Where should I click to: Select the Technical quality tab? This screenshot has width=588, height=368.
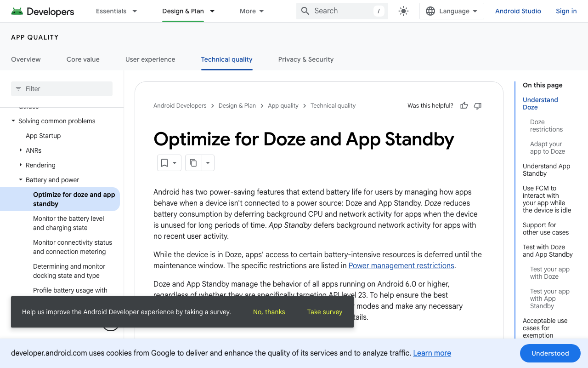(227, 59)
